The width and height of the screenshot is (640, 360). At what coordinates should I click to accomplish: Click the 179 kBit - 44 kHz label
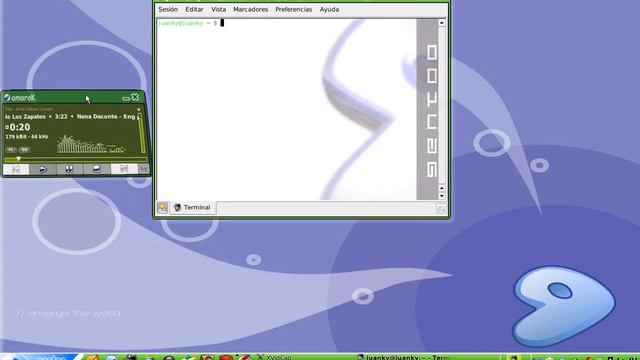pos(27,137)
